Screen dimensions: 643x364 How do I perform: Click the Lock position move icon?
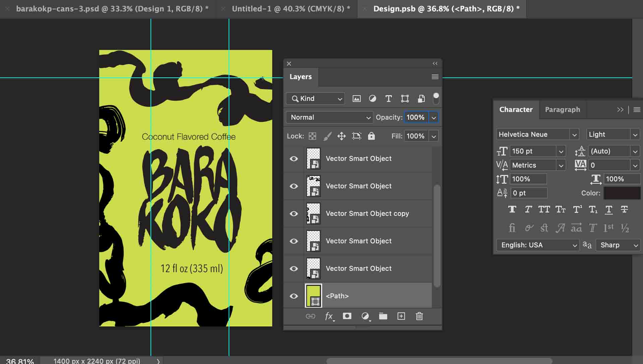point(341,136)
